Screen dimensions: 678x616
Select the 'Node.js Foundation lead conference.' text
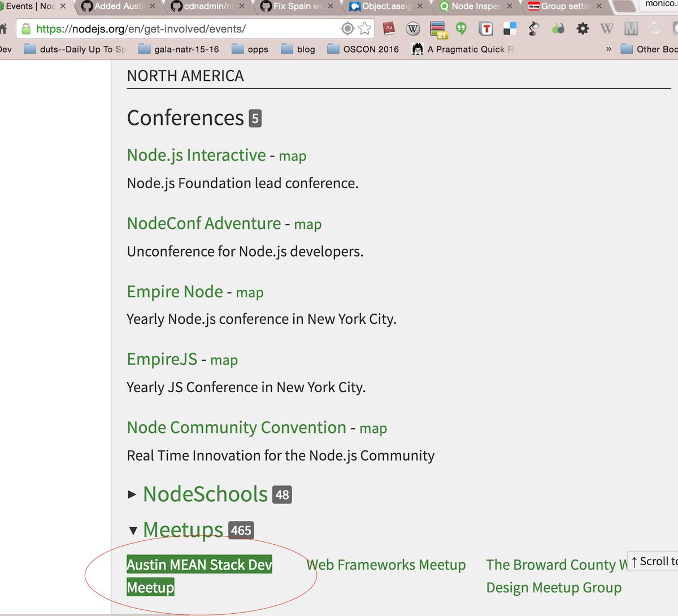tap(243, 183)
